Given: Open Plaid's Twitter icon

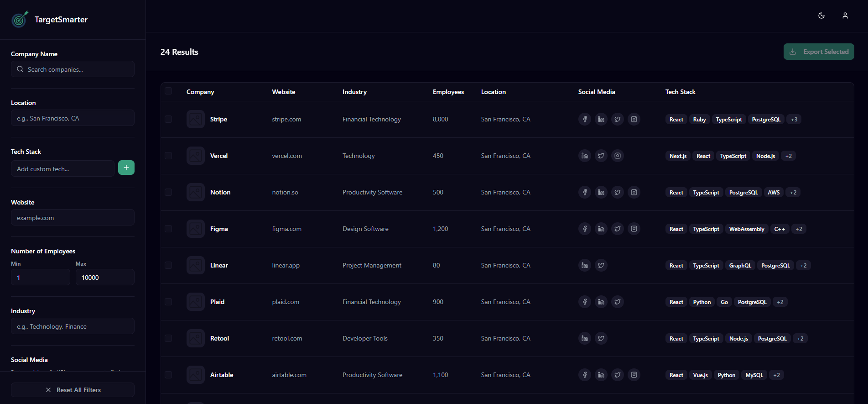Looking at the screenshot, I should pos(618,302).
